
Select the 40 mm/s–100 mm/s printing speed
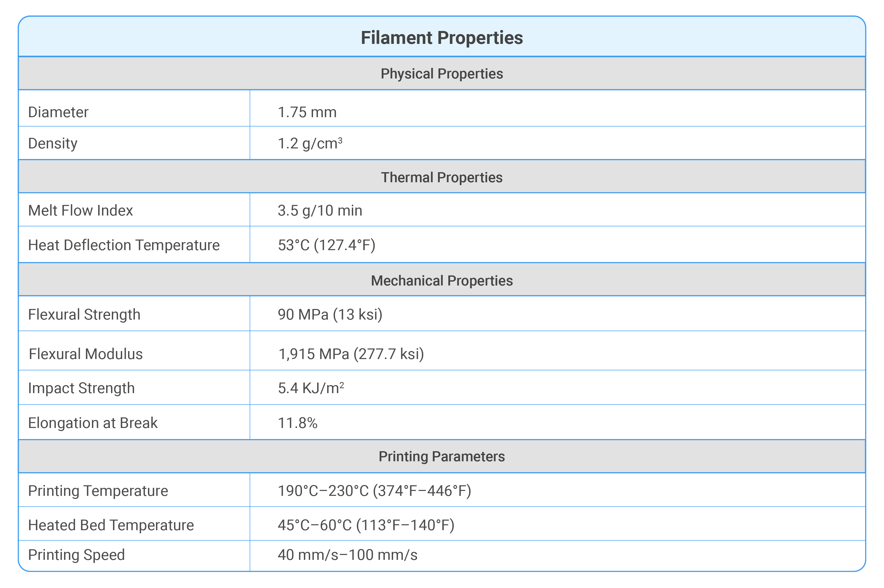347,555
